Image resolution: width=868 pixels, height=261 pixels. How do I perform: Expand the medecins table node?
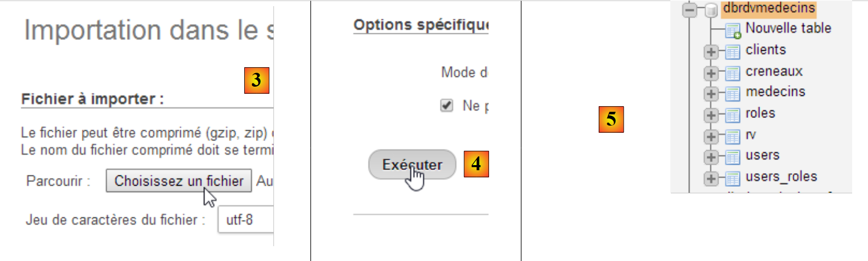[711, 94]
